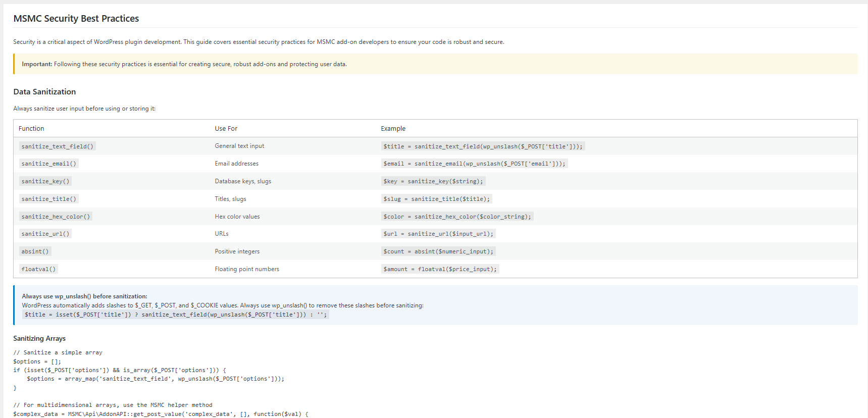
Task: Click the floatval() function entry
Action: (x=38, y=269)
